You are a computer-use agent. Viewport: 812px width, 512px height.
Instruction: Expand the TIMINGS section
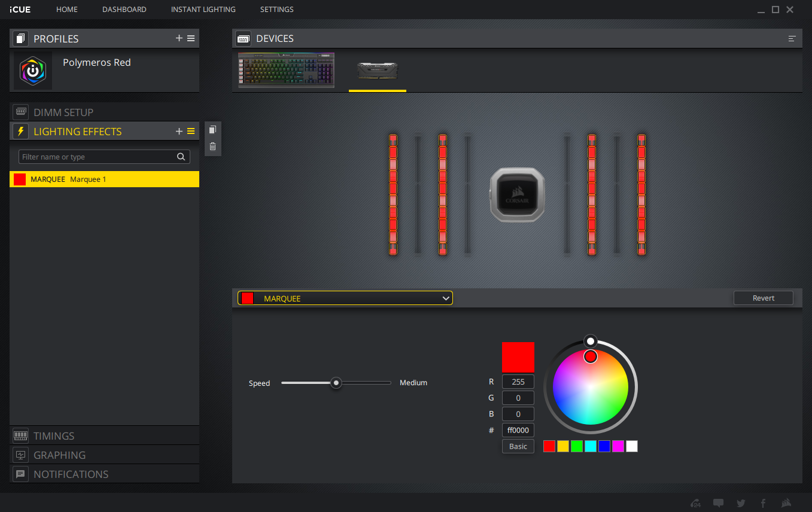click(104, 436)
